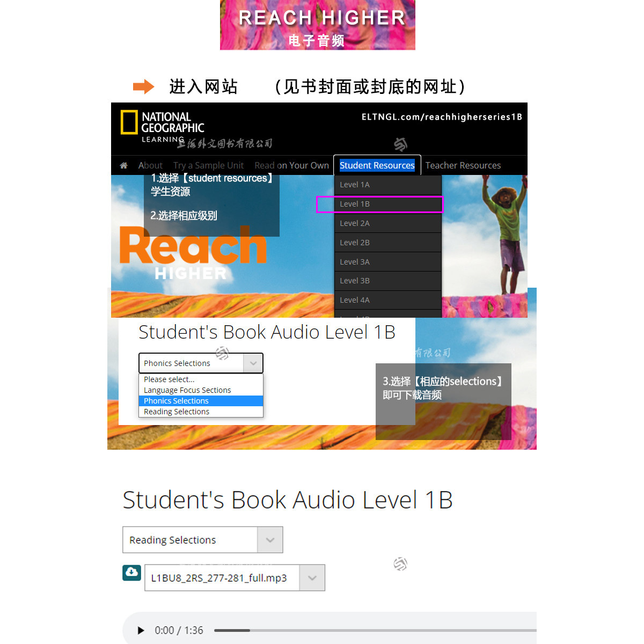Open the Student Resources menu
The height and width of the screenshot is (644, 644).
click(377, 165)
